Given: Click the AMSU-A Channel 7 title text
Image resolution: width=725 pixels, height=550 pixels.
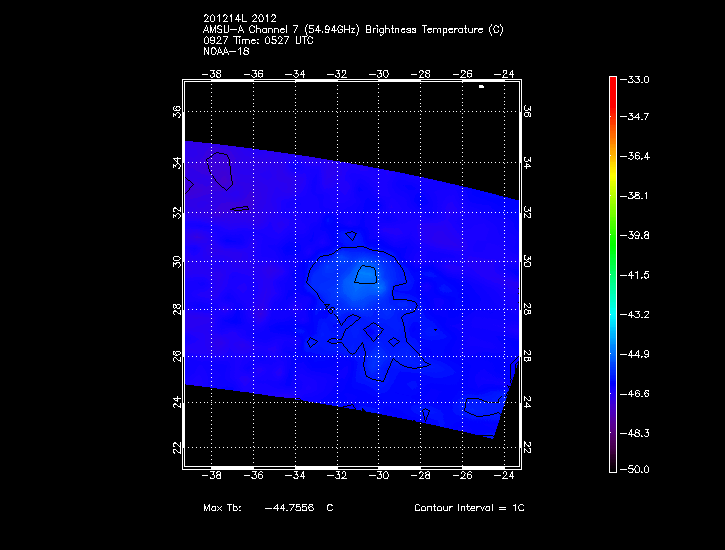Looking at the screenshot, I should tap(352, 30).
